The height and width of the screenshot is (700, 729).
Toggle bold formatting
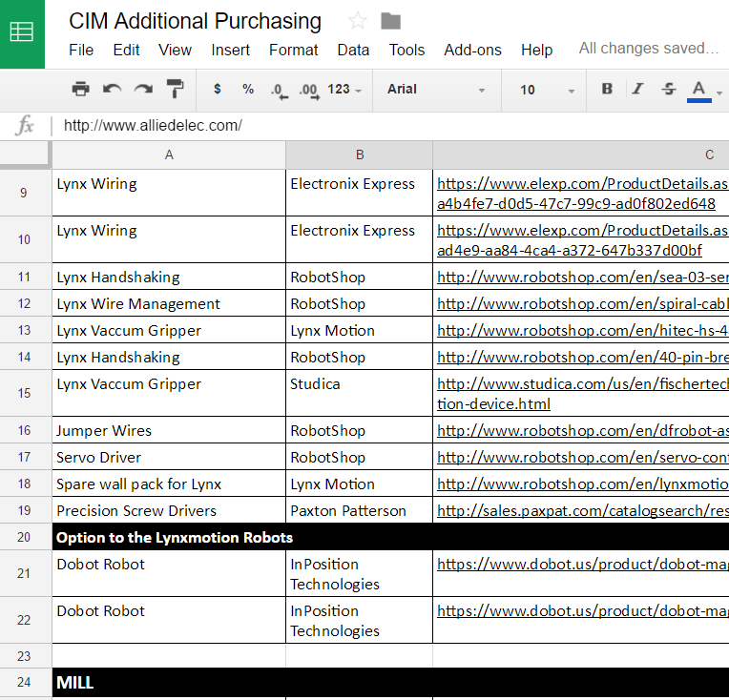(x=607, y=89)
